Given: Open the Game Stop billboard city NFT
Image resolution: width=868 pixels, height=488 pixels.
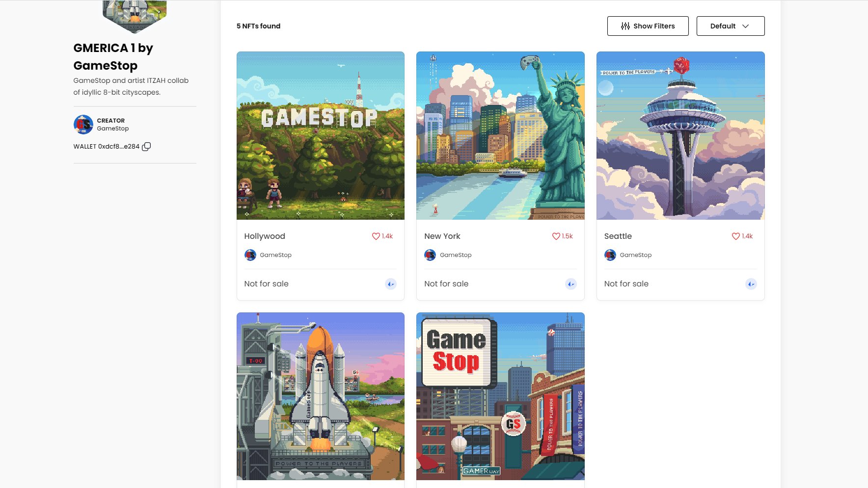Looking at the screenshot, I should point(500,396).
